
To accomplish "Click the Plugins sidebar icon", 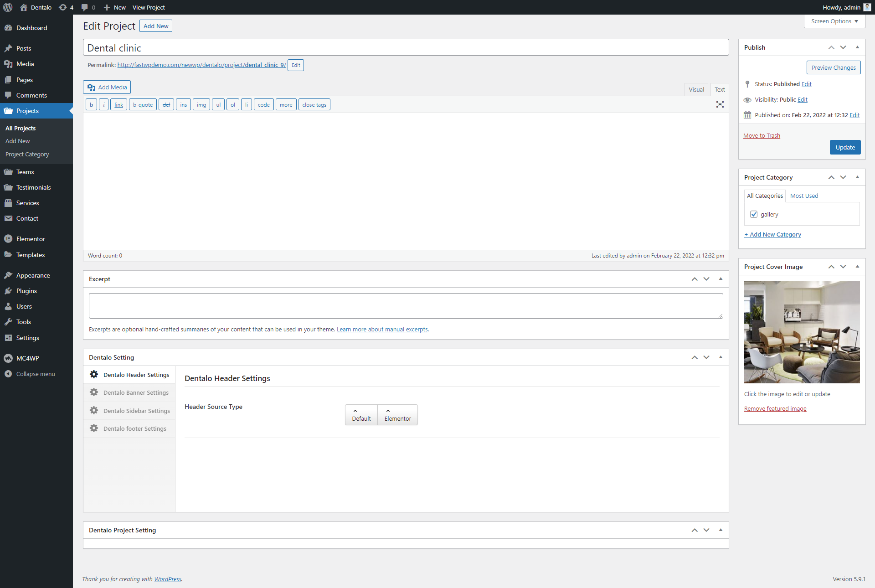I will 8,291.
